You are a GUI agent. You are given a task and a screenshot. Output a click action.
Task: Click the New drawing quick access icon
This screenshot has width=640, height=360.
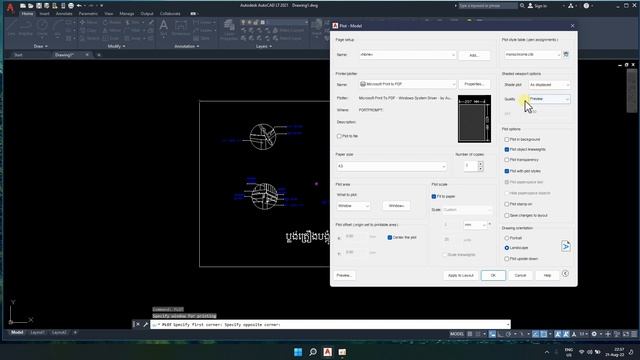tap(23, 6)
